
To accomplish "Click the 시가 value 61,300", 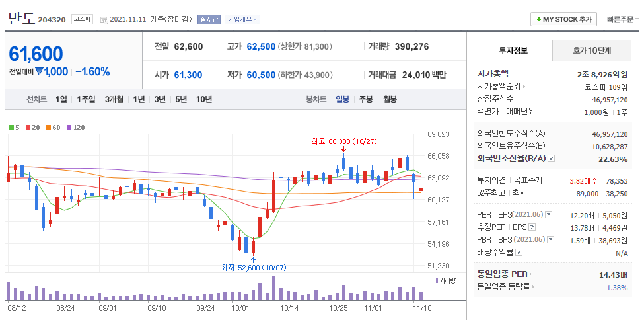I will pos(188,75).
